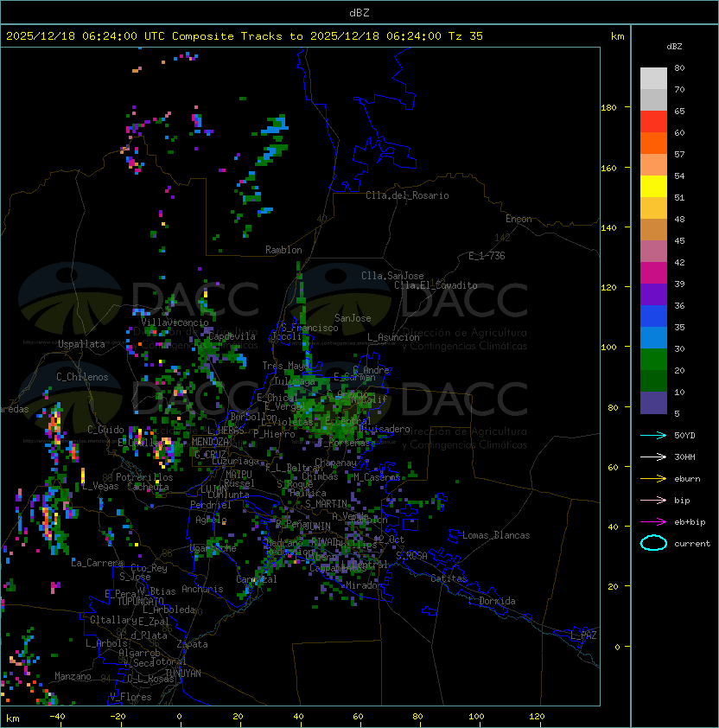Click the blue echo cluster north of Ramblon
This screenshot has height=728, width=719.
277,125
